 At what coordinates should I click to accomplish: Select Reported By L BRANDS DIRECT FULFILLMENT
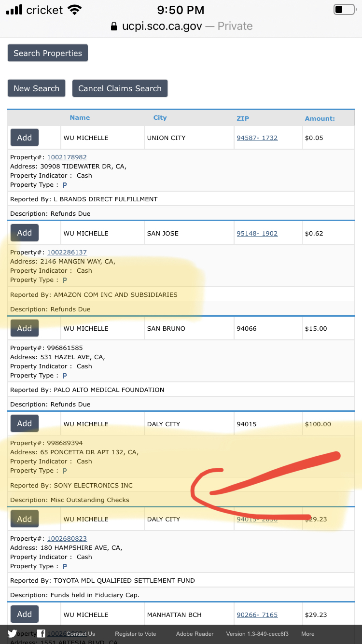(84, 199)
